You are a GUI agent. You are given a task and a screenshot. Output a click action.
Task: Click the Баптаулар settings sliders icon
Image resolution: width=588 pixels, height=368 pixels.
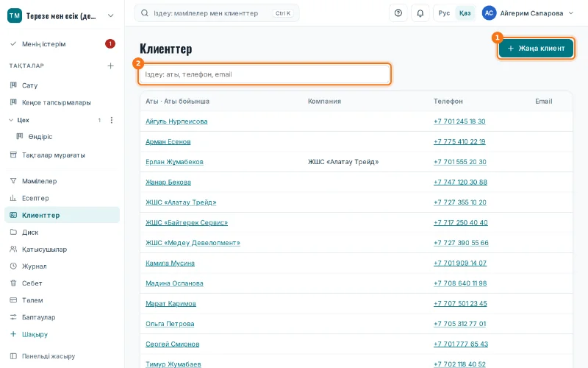pyautogui.click(x=13, y=317)
